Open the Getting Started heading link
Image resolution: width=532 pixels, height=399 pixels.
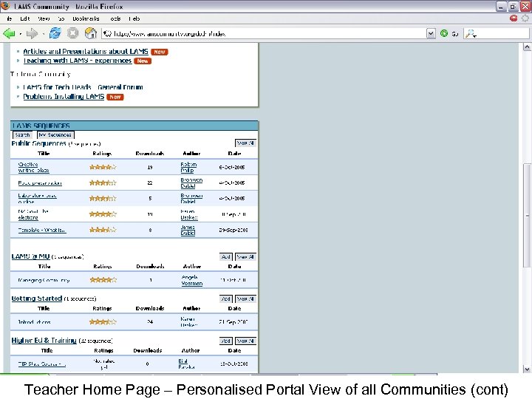pyautogui.click(x=37, y=299)
